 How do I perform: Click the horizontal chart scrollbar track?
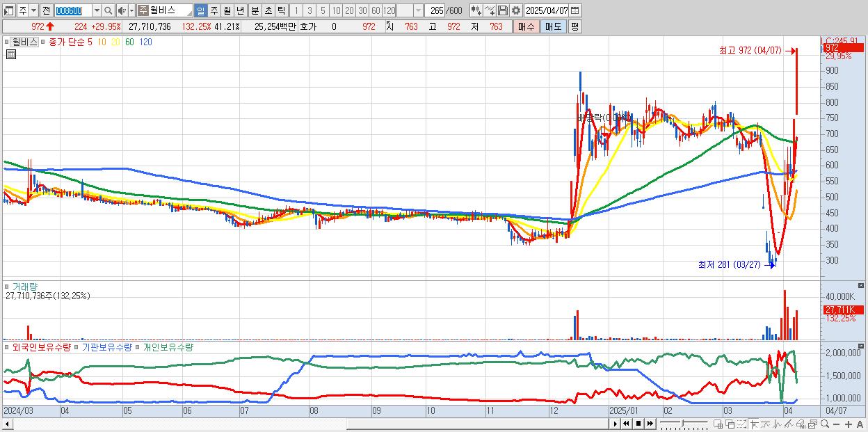313,424
